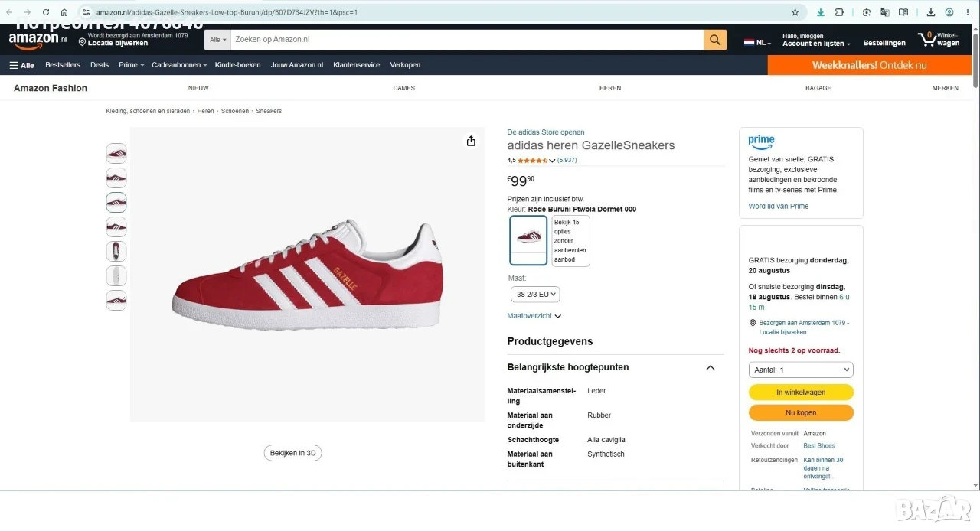Open the Aantal quantity dropdown
The height and width of the screenshot is (531, 980).
(x=801, y=370)
